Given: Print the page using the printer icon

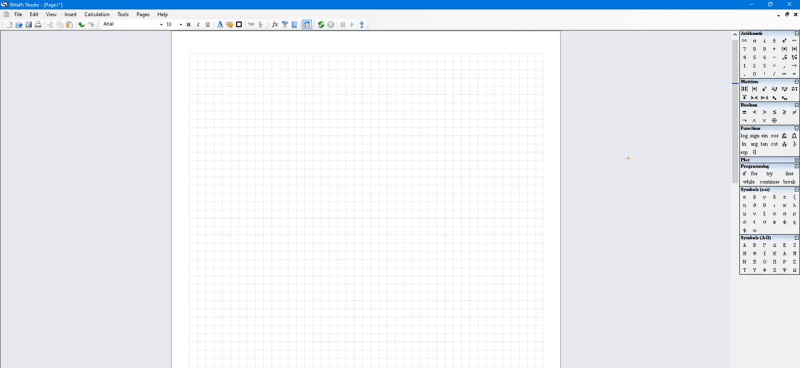Looking at the screenshot, I should (x=38, y=24).
